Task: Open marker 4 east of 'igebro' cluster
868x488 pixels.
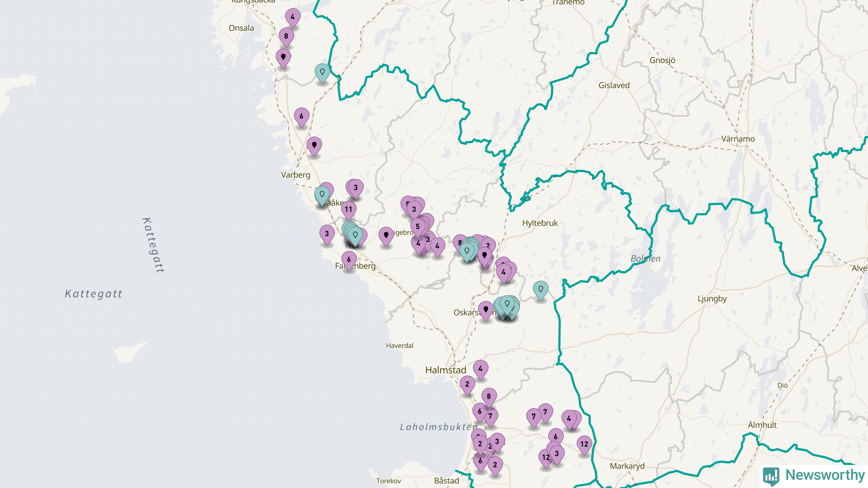Action: pyautogui.click(x=437, y=247)
